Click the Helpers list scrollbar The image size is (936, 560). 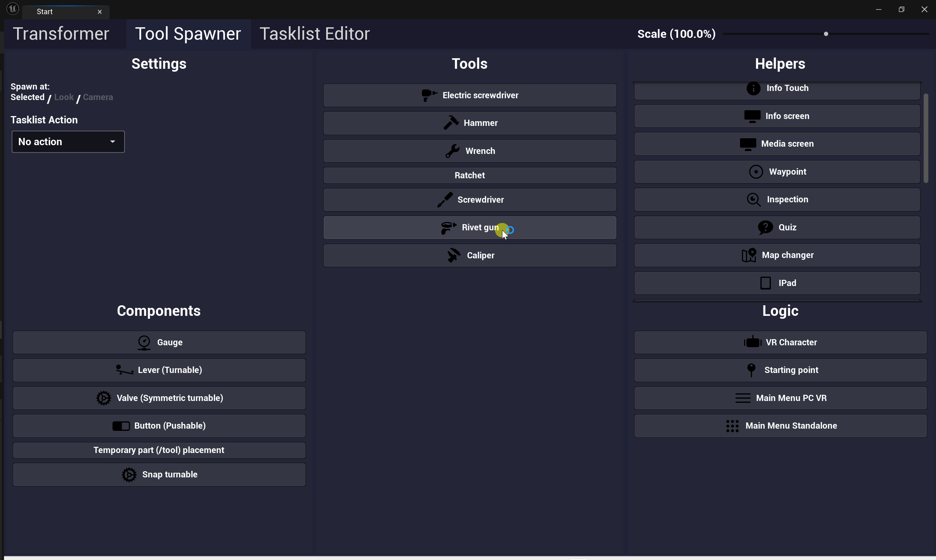(925, 138)
